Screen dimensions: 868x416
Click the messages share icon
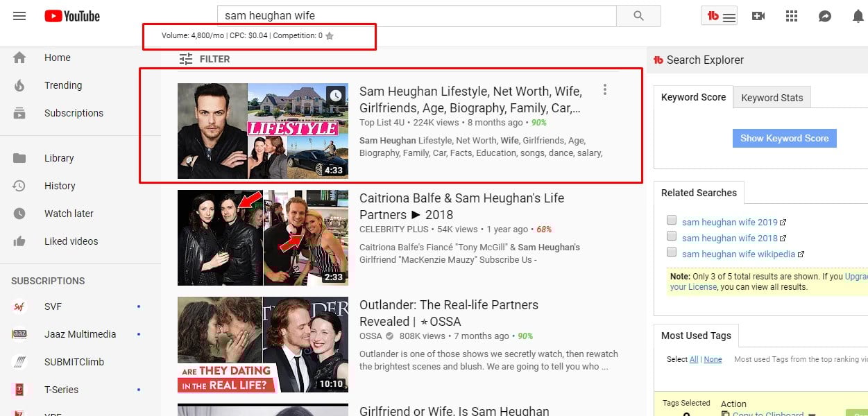[x=825, y=16]
